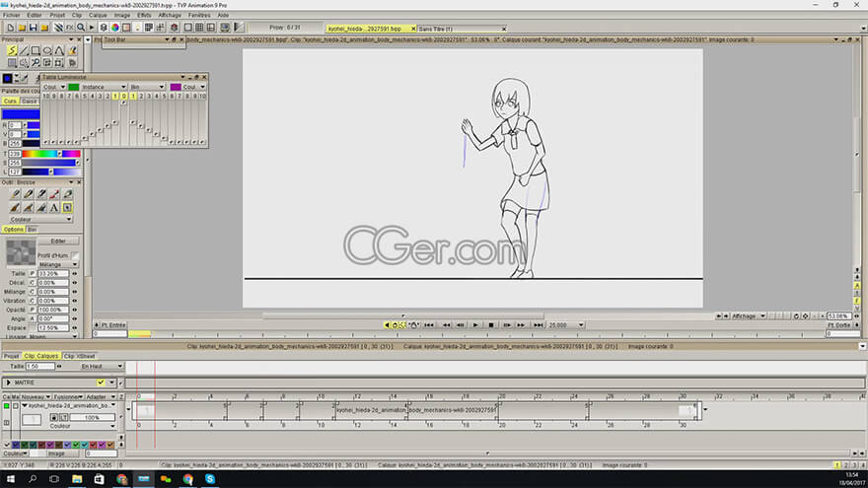The height and width of the screenshot is (488, 868).
Task: Open the Effets menu
Action: 144,15
